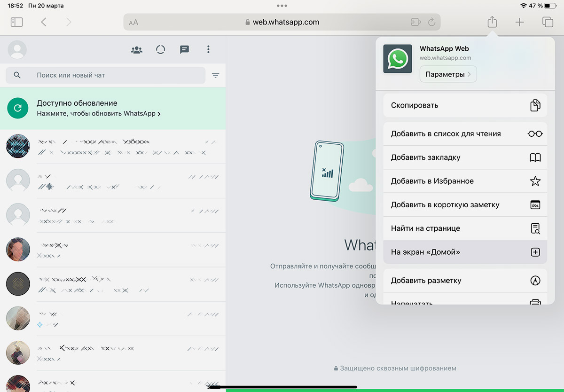Tap battery indicator in status bar
564x392 pixels.
coord(550,6)
